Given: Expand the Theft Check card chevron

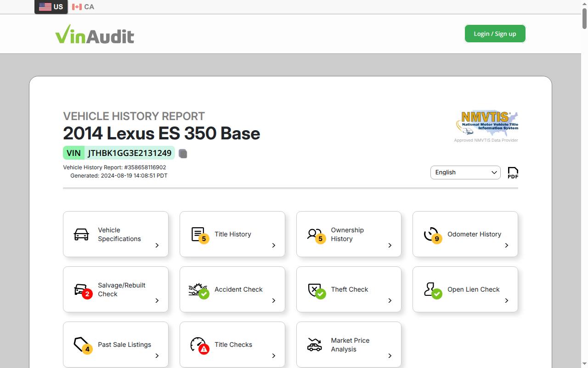Looking at the screenshot, I should click(x=390, y=300).
